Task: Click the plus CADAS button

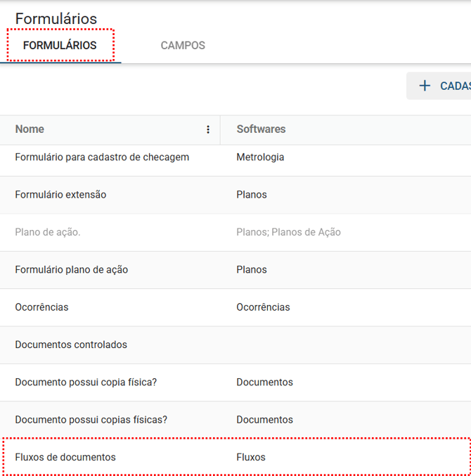Action: (x=439, y=86)
